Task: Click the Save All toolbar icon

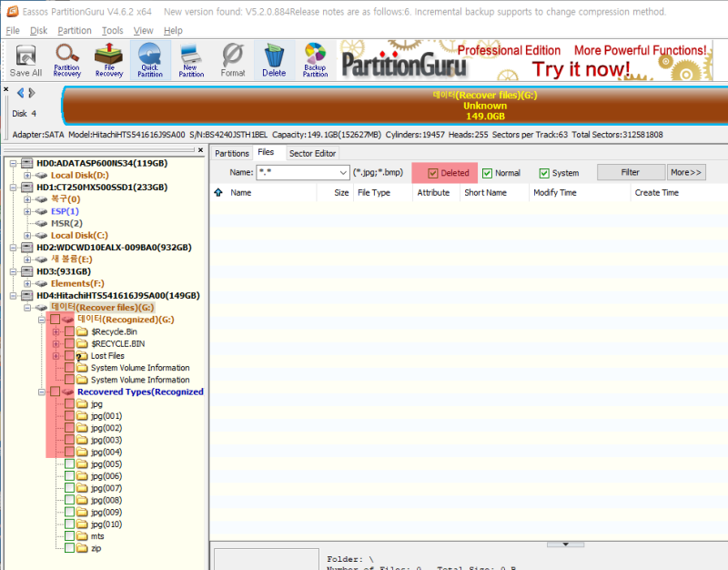Action: (x=25, y=60)
